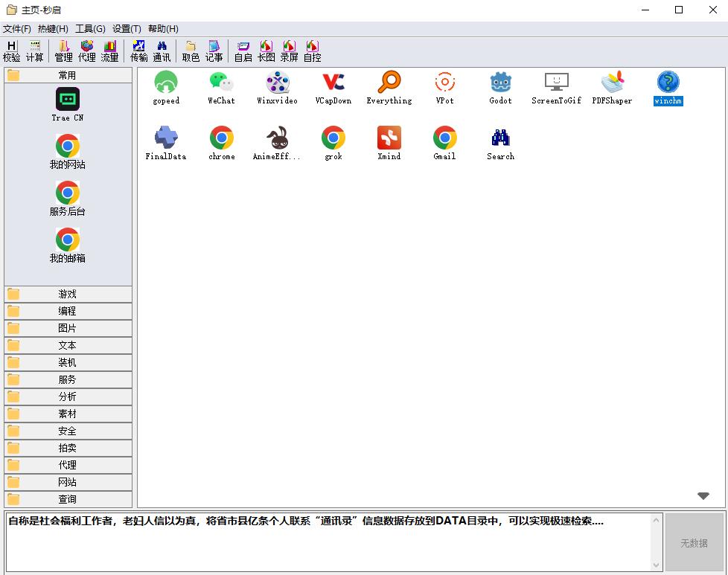Launch the Godot engine shortcut
This screenshot has width=728, height=575.
[x=500, y=83]
